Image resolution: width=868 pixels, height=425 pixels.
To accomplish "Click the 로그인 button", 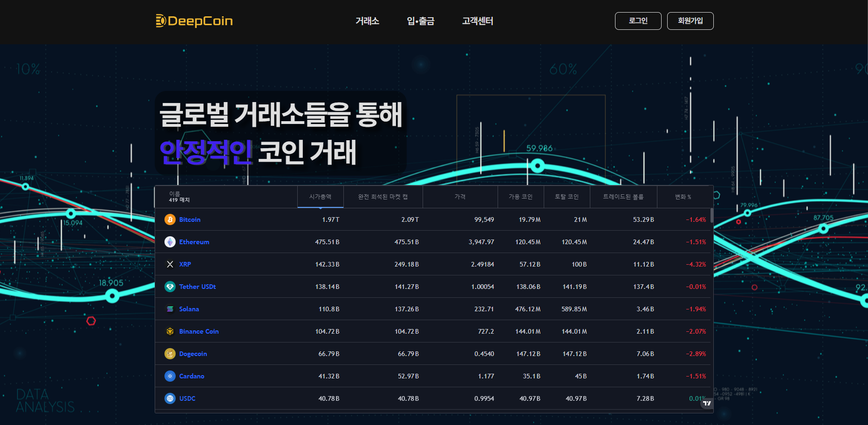I will [638, 21].
